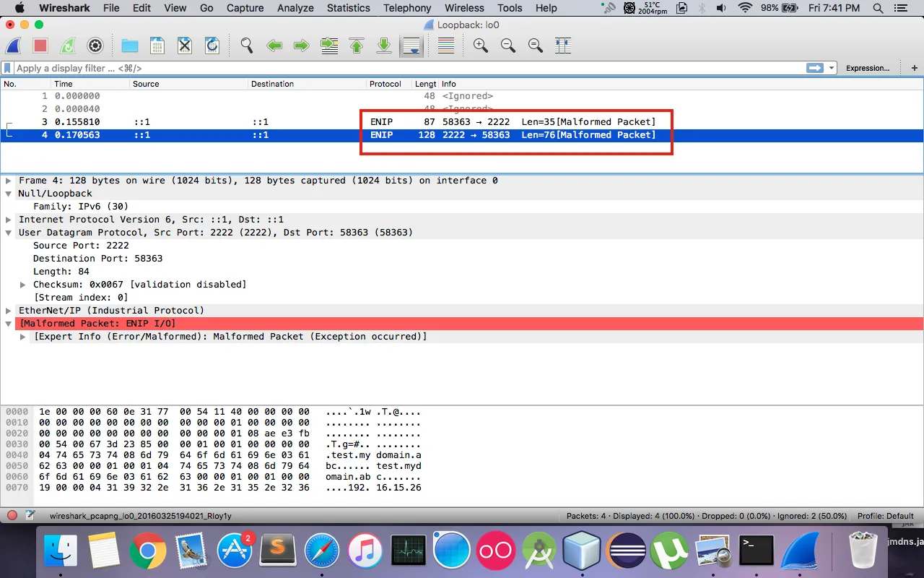Expand EtherNet/IP (Industrial Protocol) section
The image size is (924, 578).
coord(9,311)
